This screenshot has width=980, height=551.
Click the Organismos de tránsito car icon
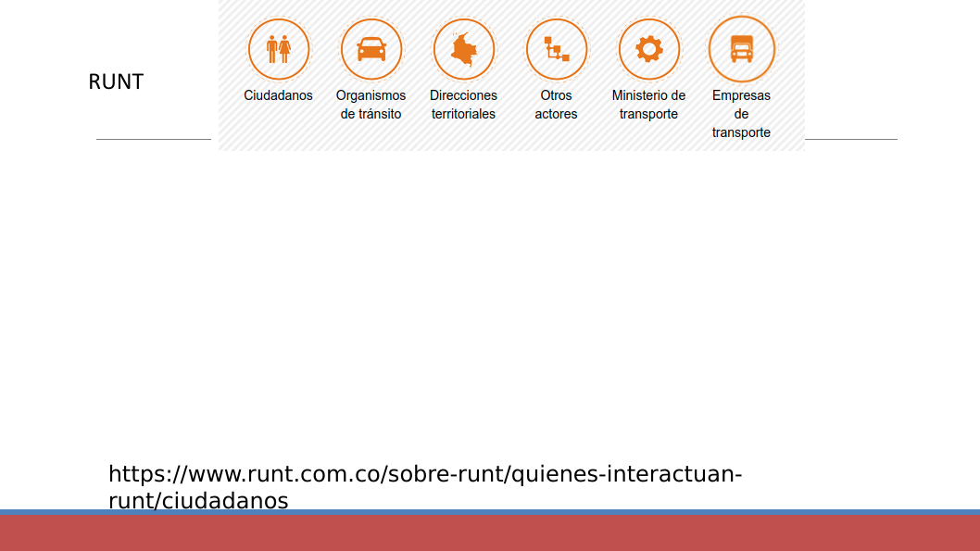[371, 49]
